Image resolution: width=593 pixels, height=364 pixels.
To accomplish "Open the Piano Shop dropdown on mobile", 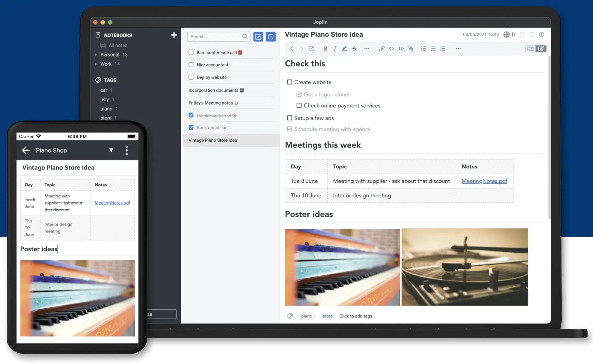I will (x=111, y=150).
